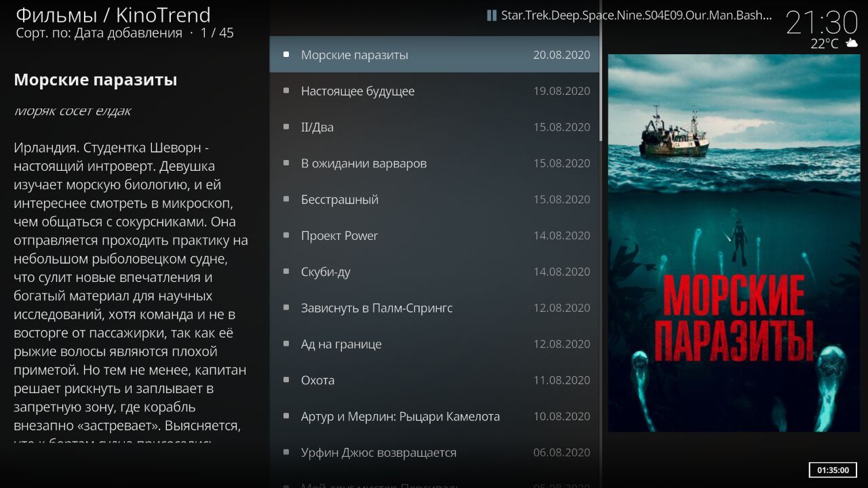This screenshot has height=488, width=868.
Task: Click the bullet icon beside Скуби-ду
Action: tap(286, 271)
